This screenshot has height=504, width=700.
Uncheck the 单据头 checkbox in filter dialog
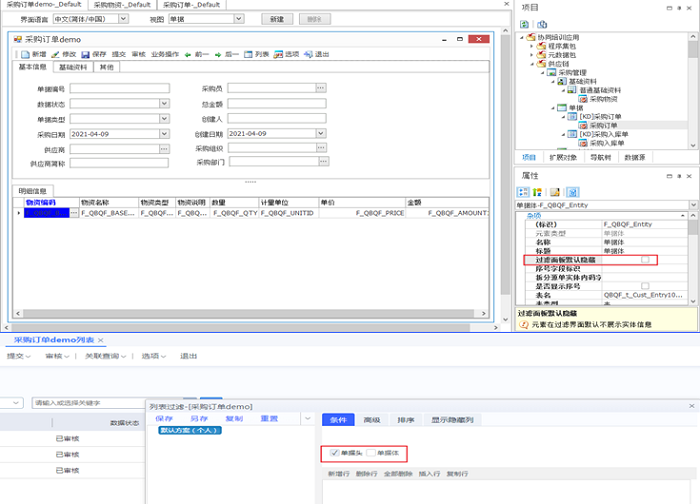pos(334,453)
